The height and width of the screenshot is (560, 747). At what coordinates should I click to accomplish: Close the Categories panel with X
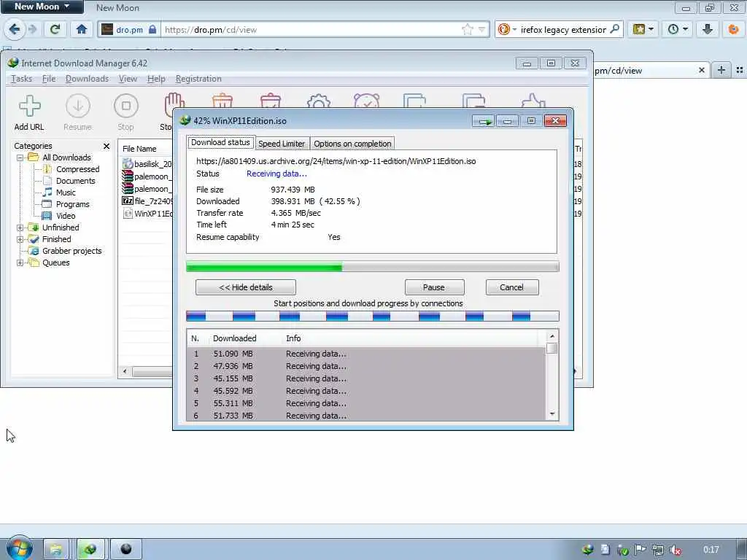pos(107,146)
